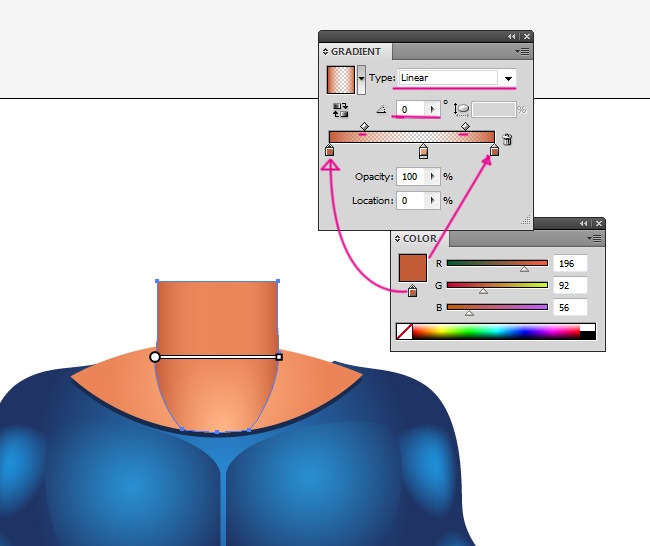Switch to the Gradient panel tab
650x546 pixels.
coord(356,51)
